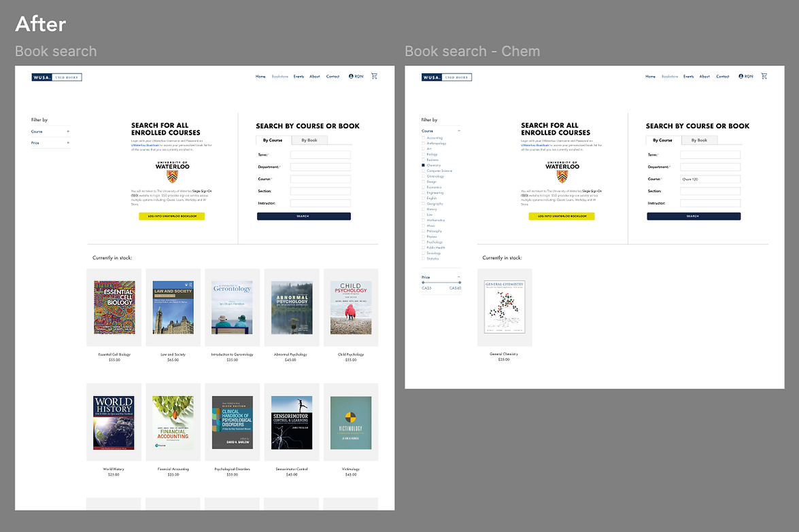Check the Computer Science filter checkbox
The height and width of the screenshot is (532, 799).
[423, 171]
